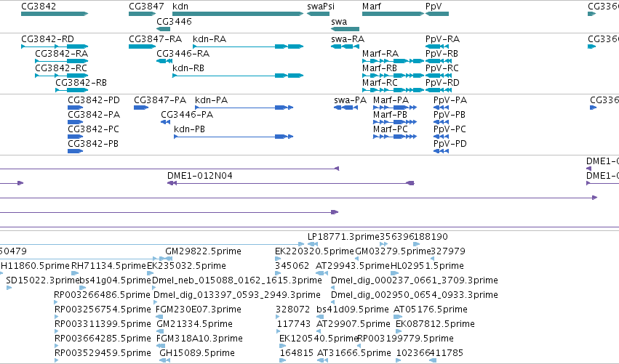Click the PpV gene glyph
Screen dimensions: 619x364
click(437, 14)
